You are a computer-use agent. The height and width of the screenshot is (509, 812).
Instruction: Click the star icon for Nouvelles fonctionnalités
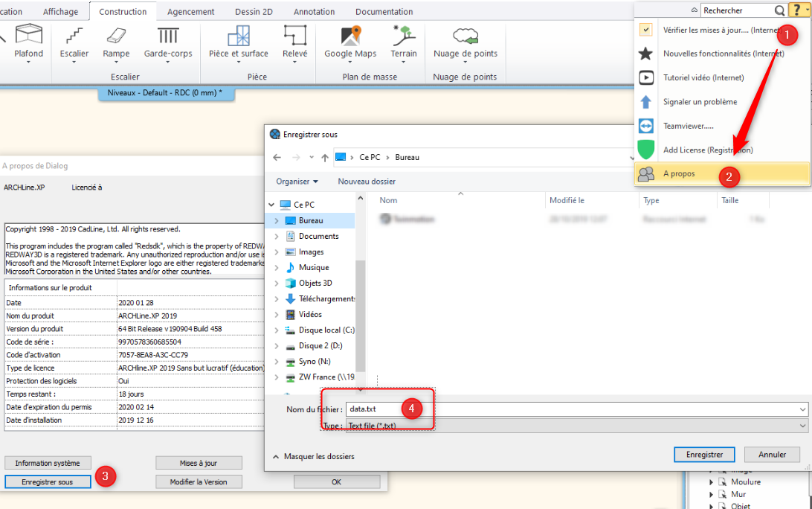click(645, 54)
